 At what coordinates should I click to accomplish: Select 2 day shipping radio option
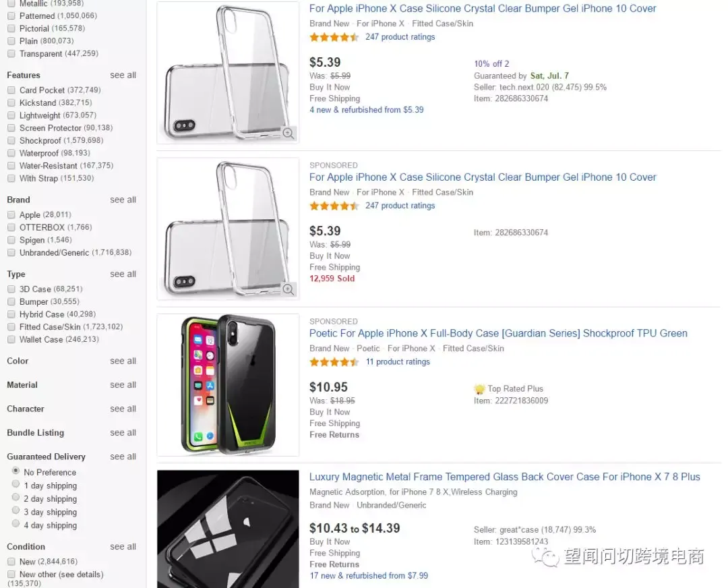(16, 498)
